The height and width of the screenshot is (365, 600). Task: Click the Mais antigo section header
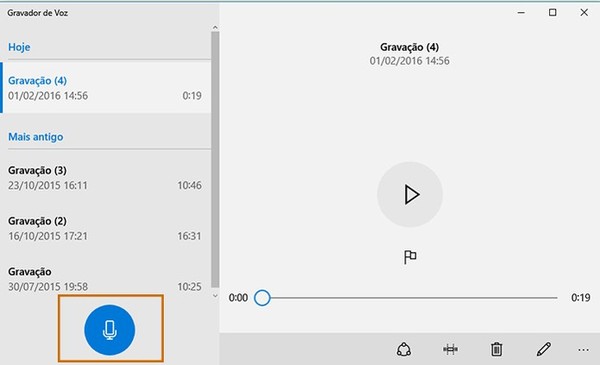coord(36,137)
